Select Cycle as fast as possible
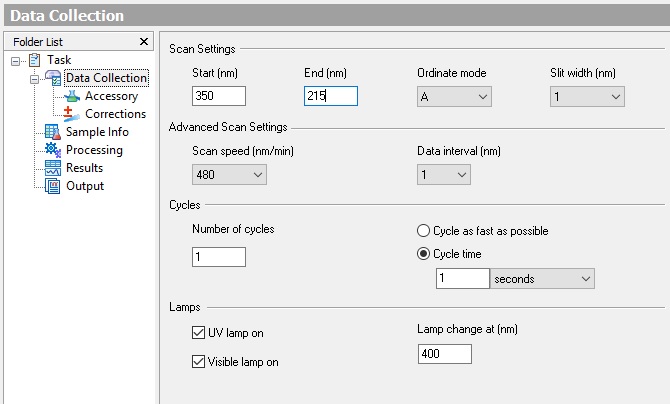Viewport: 670px width, 404px height. (424, 231)
